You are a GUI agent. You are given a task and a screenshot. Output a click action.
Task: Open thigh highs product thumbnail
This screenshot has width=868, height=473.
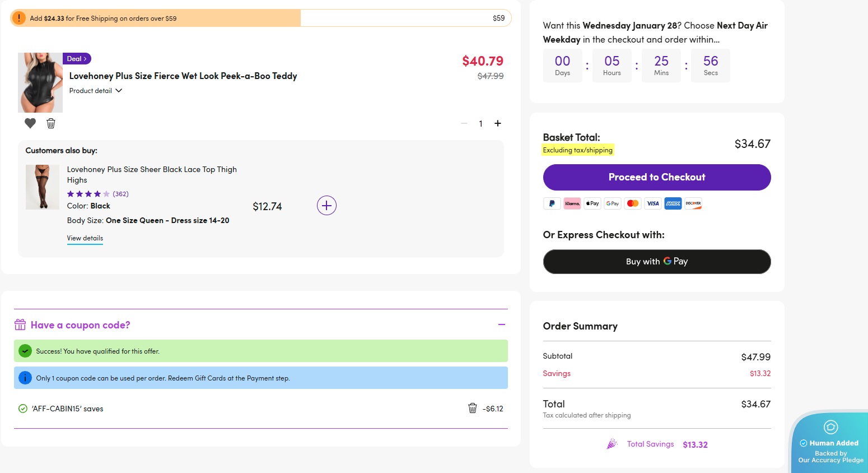click(43, 187)
